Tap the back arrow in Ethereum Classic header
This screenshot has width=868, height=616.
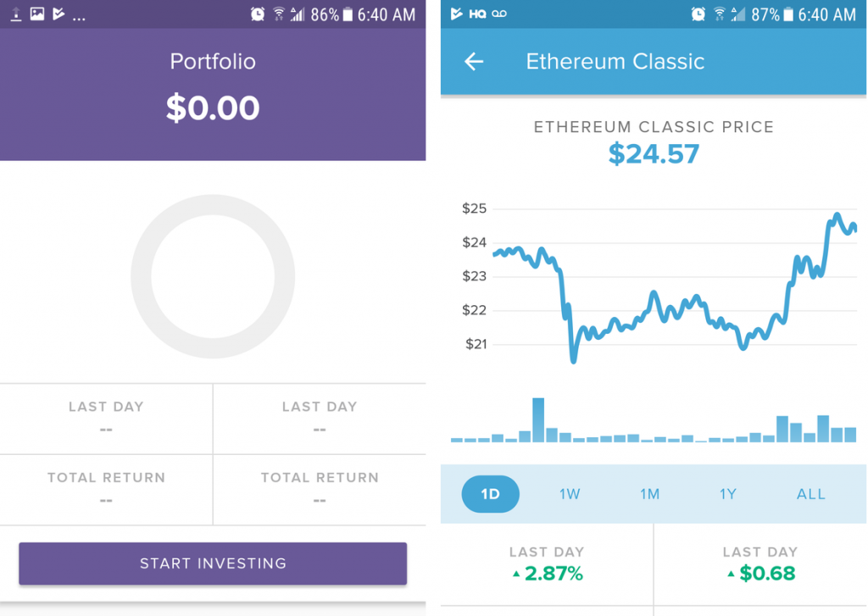(474, 61)
